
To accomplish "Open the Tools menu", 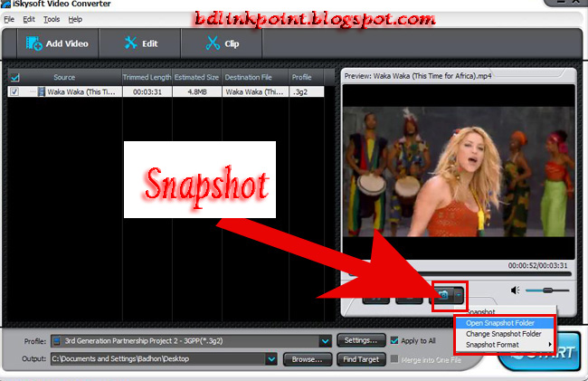I will pos(52,19).
